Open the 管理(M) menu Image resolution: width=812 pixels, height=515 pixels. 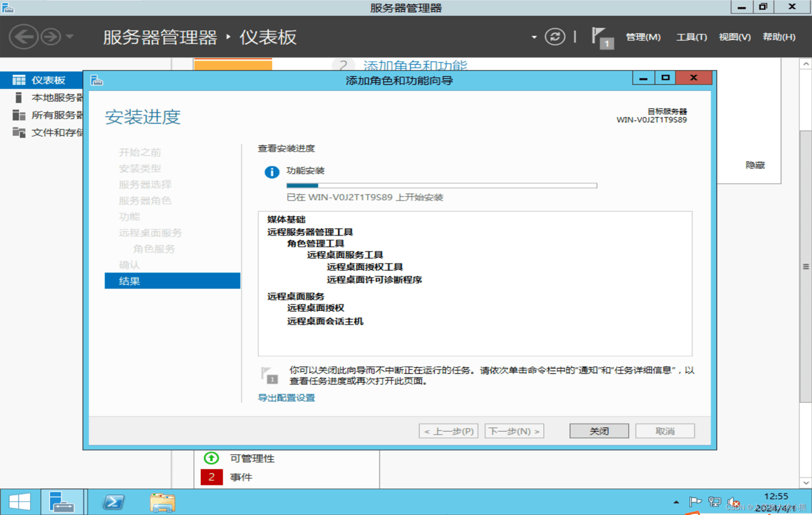click(643, 37)
